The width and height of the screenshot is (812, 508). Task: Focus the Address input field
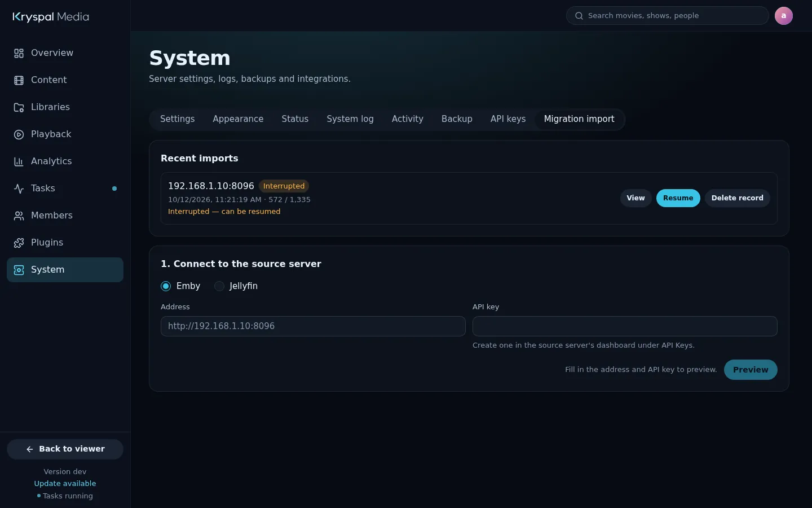[x=313, y=326]
